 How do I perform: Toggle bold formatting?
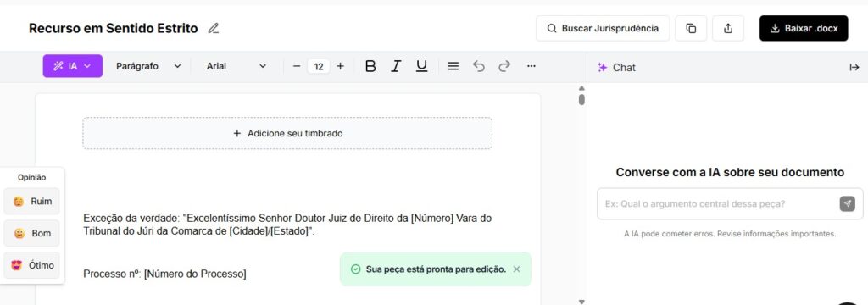tap(370, 66)
